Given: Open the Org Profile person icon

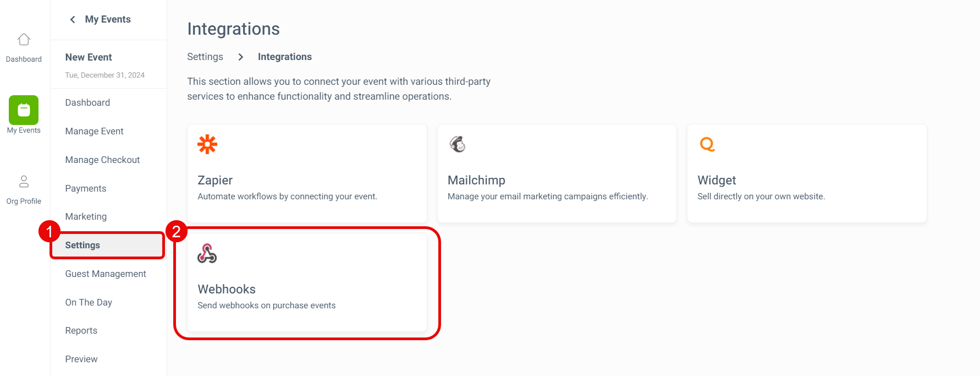Looking at the screenshot, I should (24, 181).
